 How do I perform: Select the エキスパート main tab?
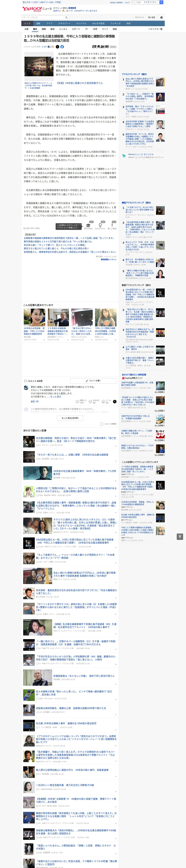(x=64, y=23)
